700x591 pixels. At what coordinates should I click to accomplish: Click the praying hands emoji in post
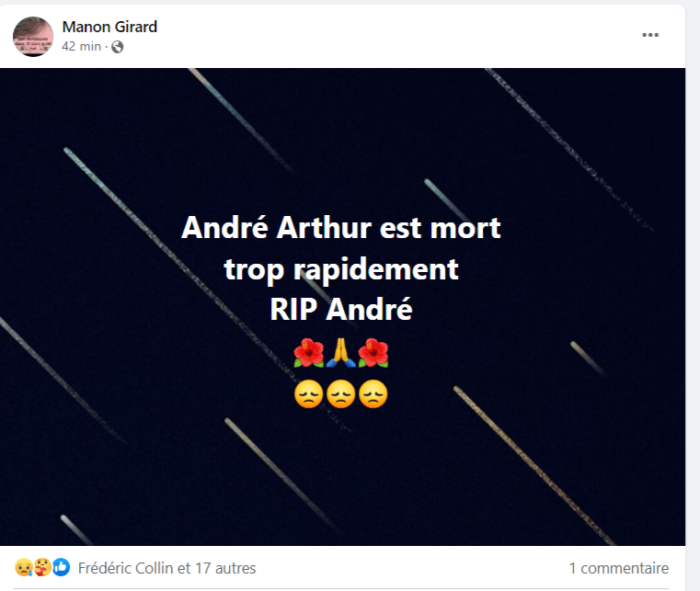341,352
